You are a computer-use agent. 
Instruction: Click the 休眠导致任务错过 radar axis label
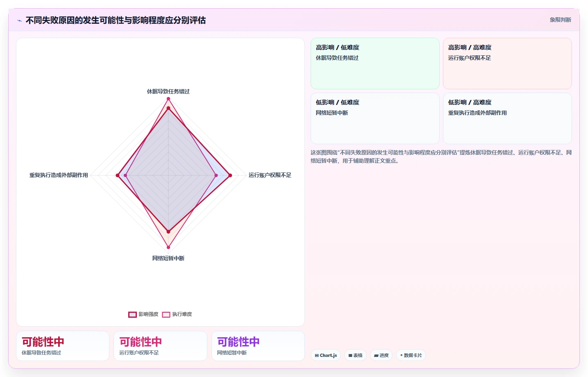tap(168, 91)
